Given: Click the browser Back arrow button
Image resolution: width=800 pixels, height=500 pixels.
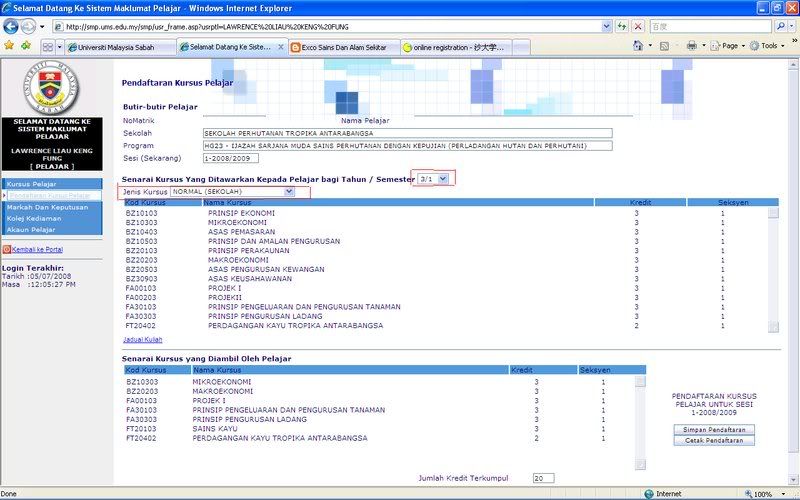Looking at the screenshot, I should tap(11, 26).
